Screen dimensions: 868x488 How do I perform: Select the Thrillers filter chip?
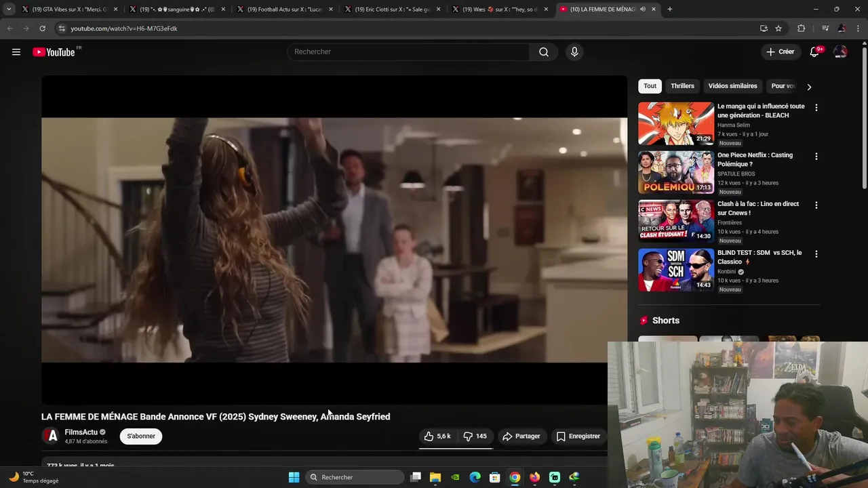point(682,86)
